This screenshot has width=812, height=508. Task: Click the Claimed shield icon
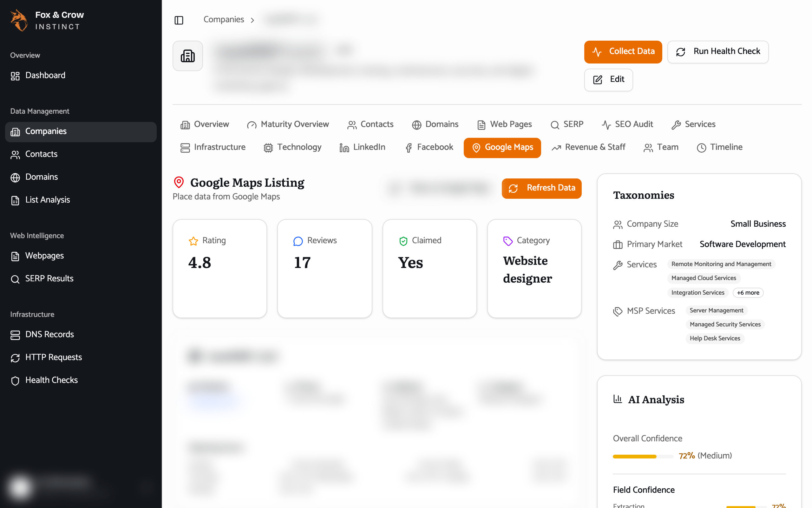[403, 241]
